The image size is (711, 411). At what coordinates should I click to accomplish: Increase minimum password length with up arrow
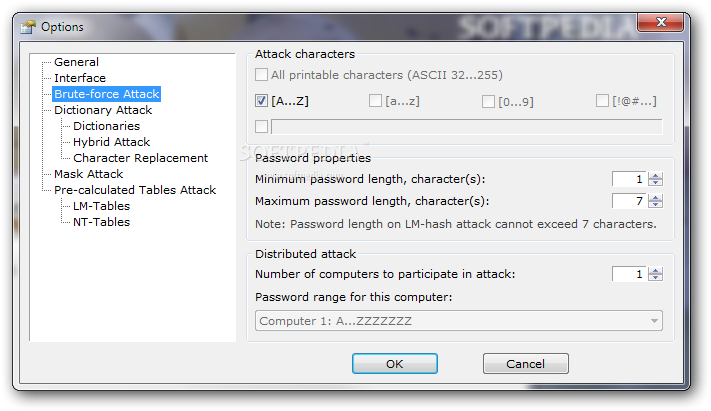[x=655, y=176]
